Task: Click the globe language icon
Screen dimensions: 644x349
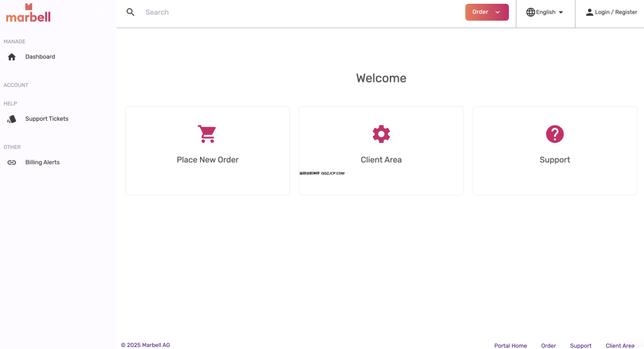Action: coord(530,12)
